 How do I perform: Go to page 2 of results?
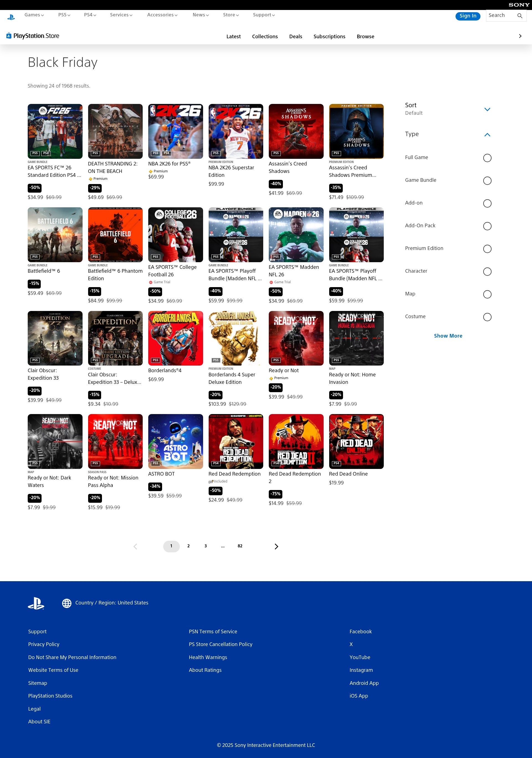pyautogui.click(x=188, y=546)
